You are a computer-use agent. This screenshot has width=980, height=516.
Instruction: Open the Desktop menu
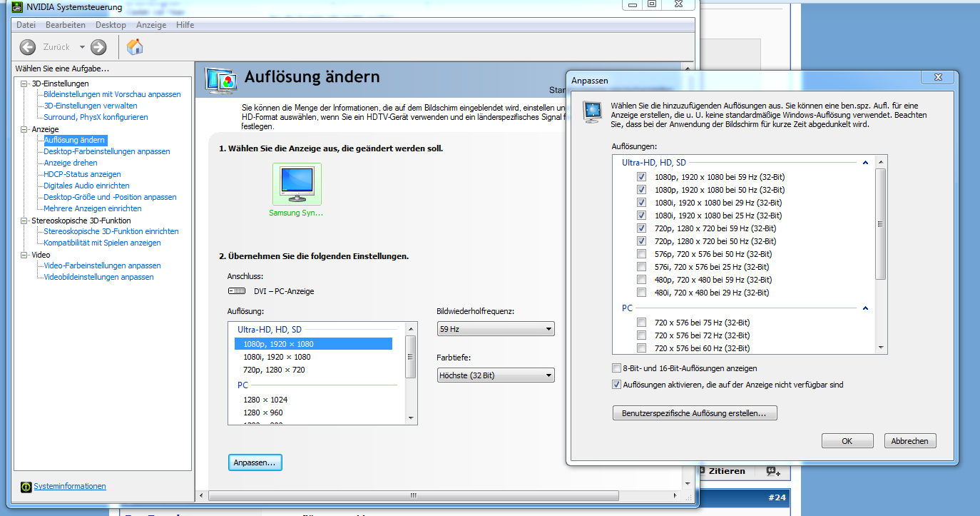(111, 25)
